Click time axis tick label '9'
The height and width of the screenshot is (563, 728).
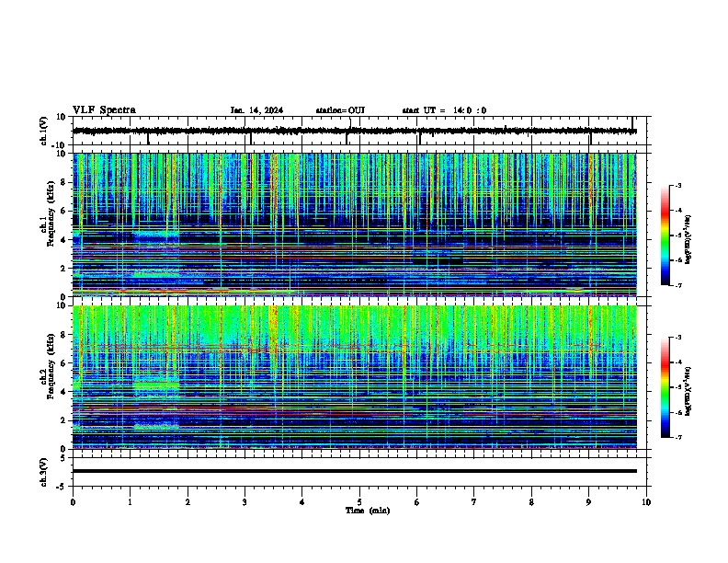tap(588, 502)
